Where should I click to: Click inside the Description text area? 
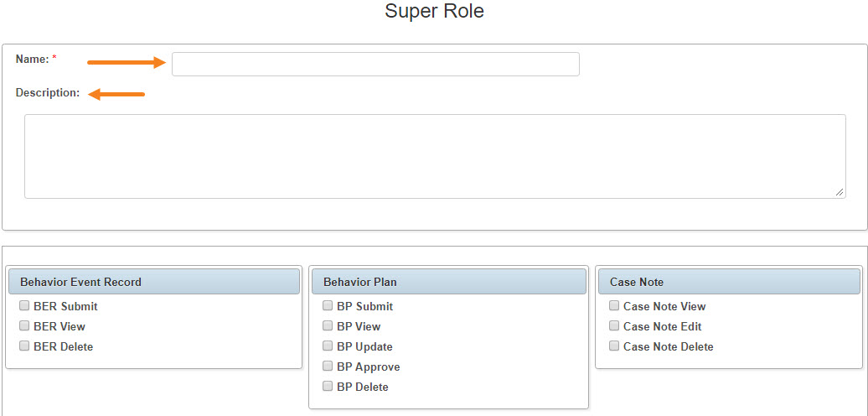435,156
